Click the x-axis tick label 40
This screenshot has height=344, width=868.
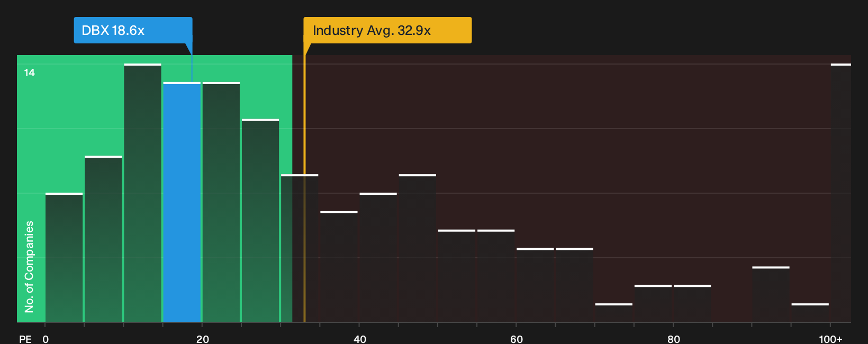click(360, 339)
